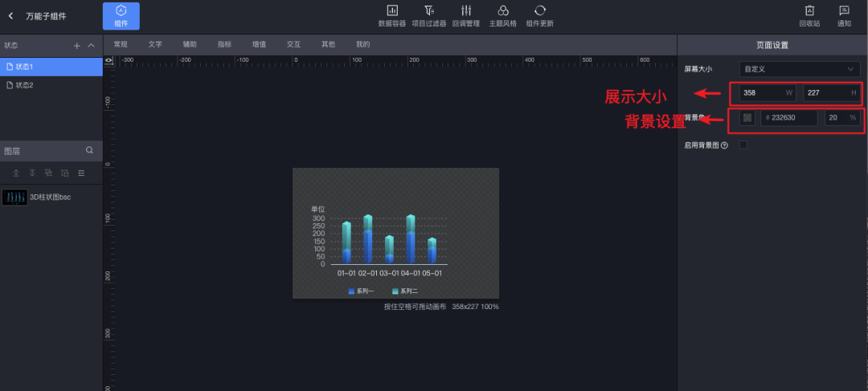Click the 系列一 legend entry

362,291
